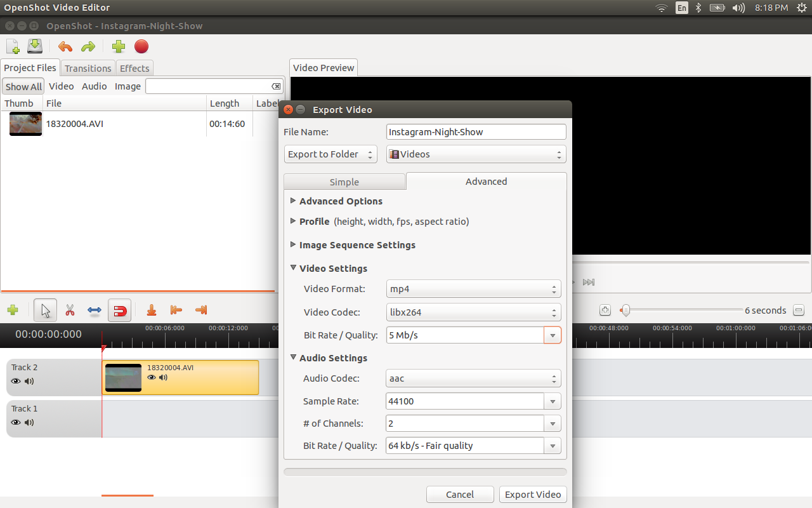Toggle the eye icon on 18320004.AVI clip

[x=152, y=377]
